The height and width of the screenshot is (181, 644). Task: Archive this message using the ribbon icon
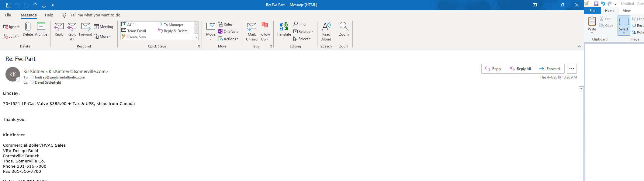pos(41,27)
